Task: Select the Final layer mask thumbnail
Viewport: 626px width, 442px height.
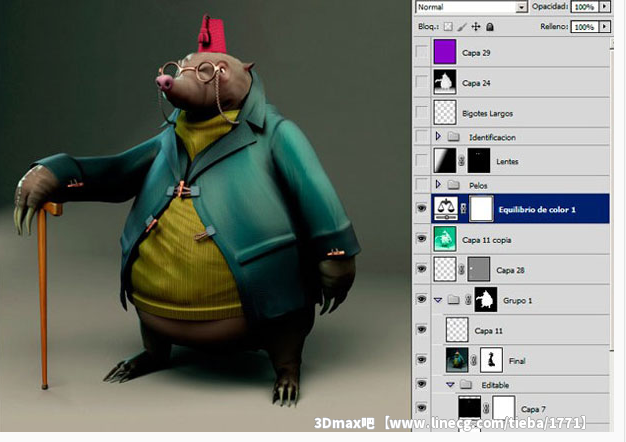Action: [491, 360]
